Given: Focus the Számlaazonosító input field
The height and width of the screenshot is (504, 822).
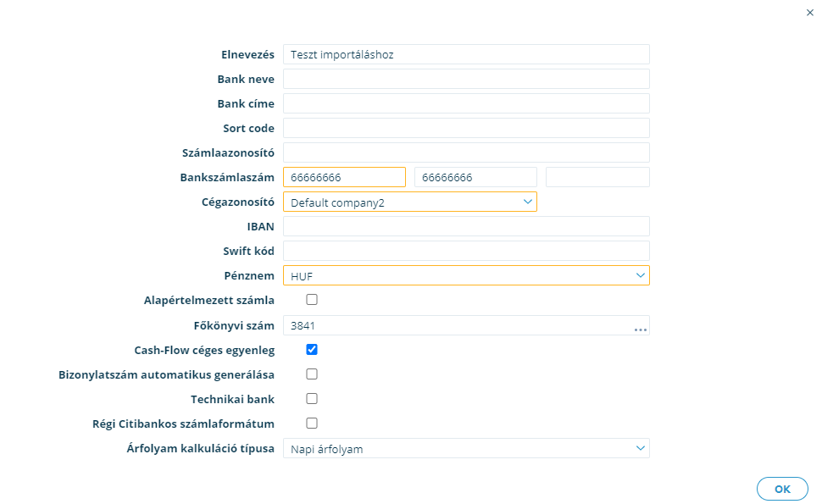Looking at the screenshot, I should [x=466, y=153].
